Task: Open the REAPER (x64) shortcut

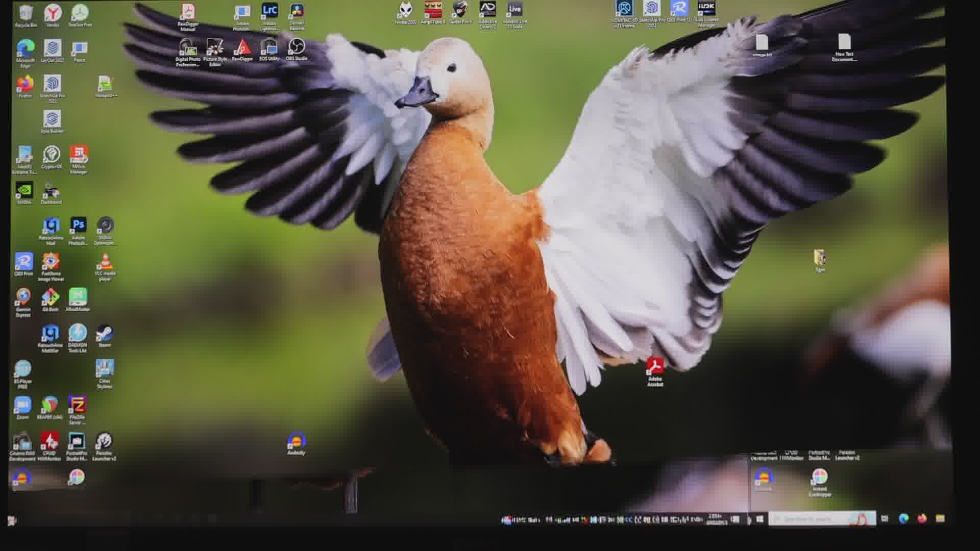Action: click(50, 406)
